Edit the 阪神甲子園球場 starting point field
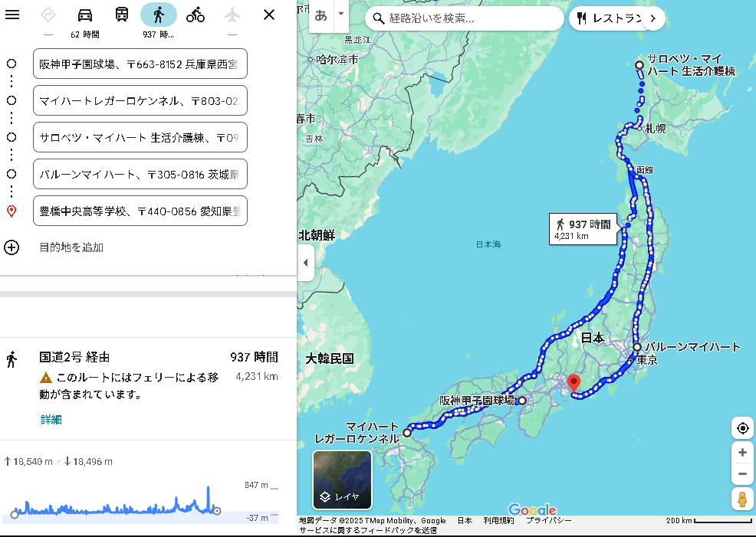 (x=140, y=64)
